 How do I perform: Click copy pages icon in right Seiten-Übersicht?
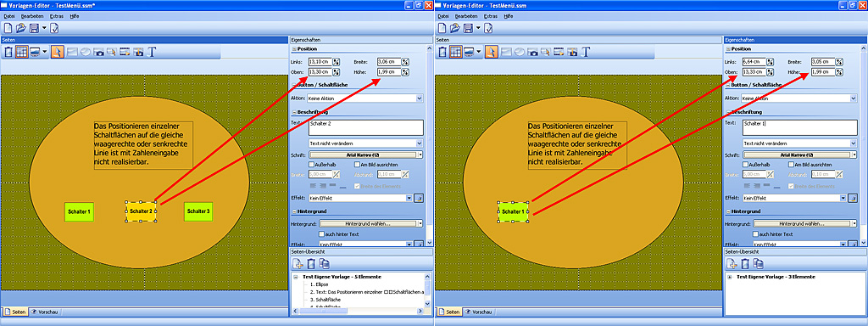[x=759, y=263]
